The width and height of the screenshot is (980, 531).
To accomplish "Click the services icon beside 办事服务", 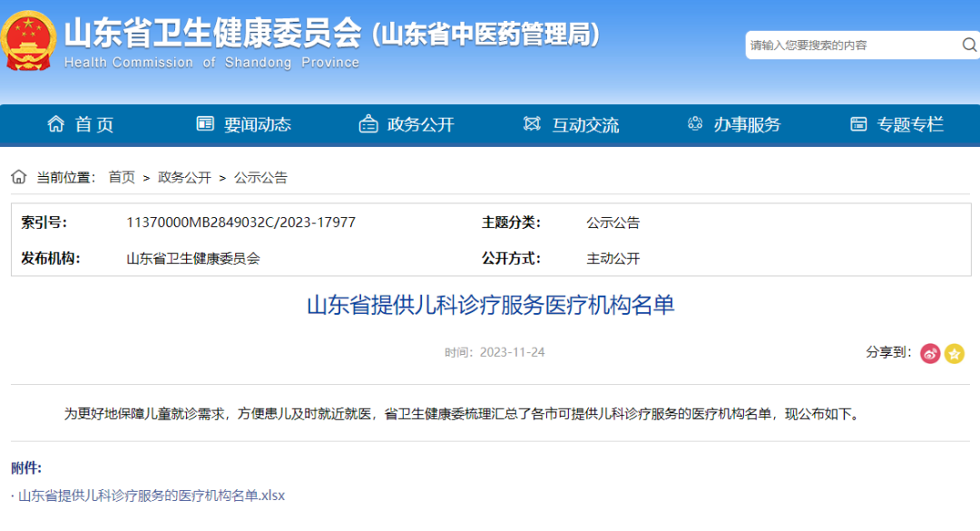I will coord(695,123).
